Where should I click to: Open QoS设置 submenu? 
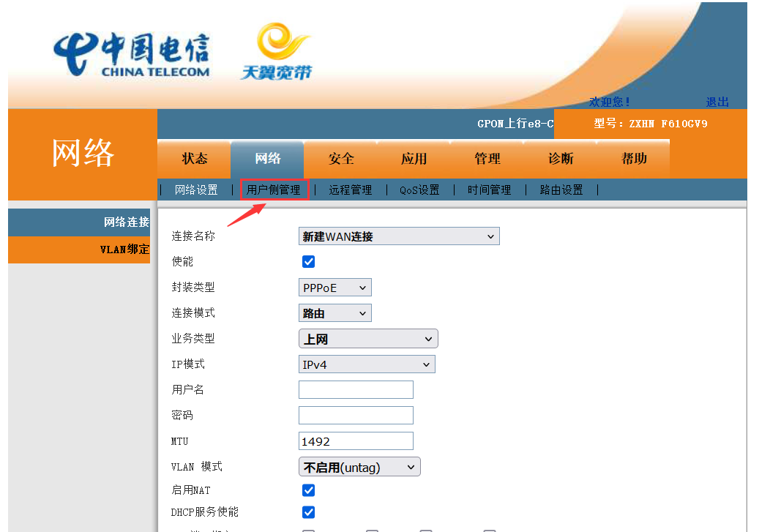pos(419,190)
